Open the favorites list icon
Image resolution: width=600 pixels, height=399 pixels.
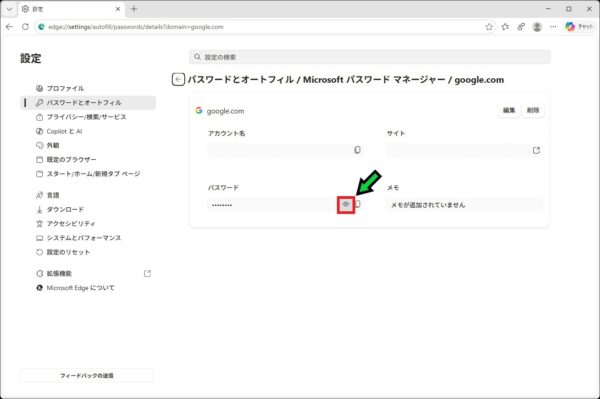coord(505,27)
